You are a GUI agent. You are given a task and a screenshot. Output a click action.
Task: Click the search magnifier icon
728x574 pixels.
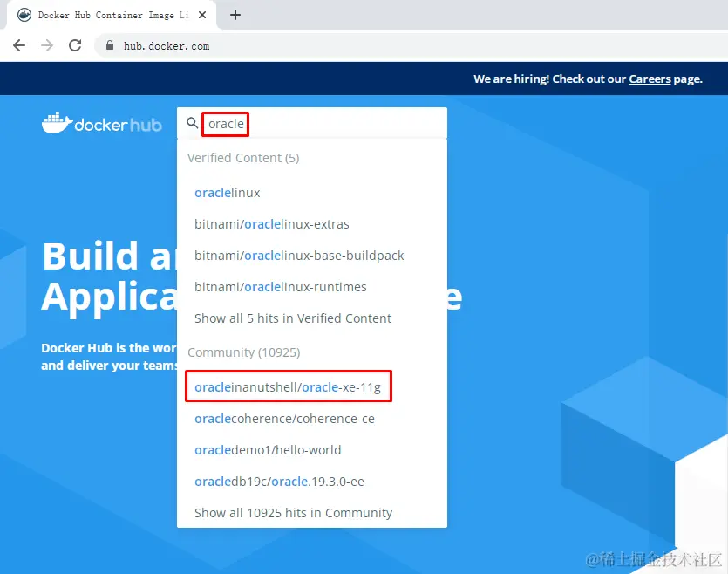pyautogui.click(x=192, y=123)
